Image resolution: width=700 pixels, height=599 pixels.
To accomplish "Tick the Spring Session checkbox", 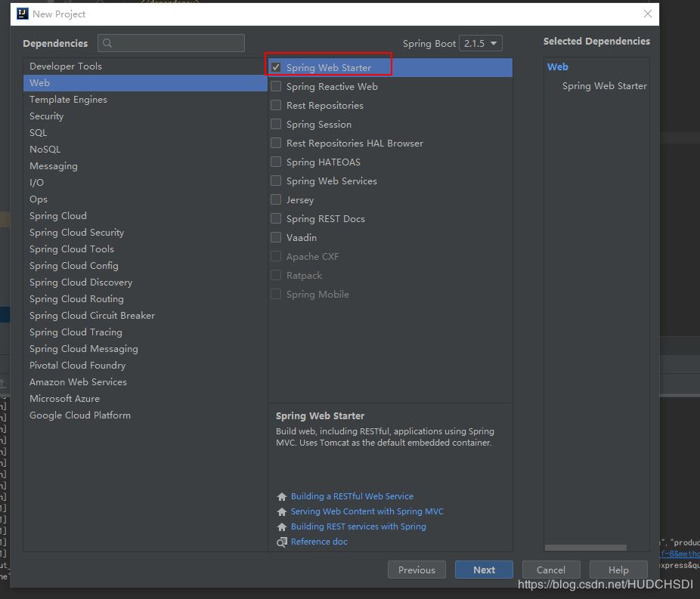I will pos(276,124).
